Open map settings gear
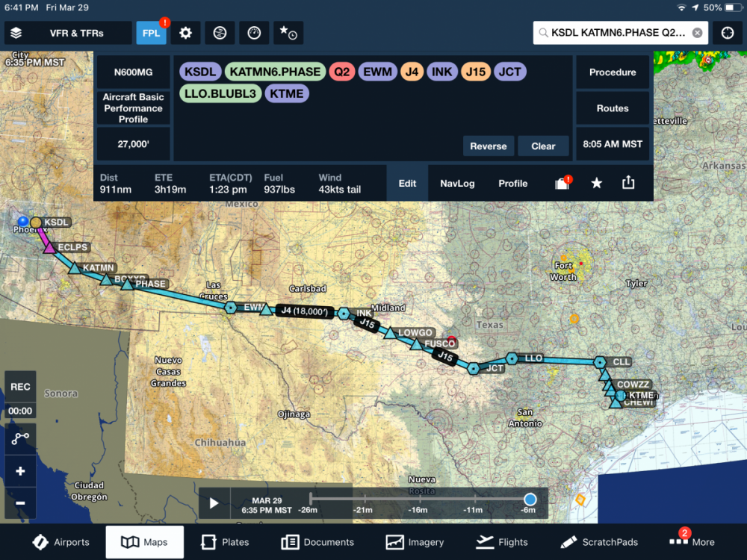The height and width of the screenshot is (560, 747). (185, 33)
